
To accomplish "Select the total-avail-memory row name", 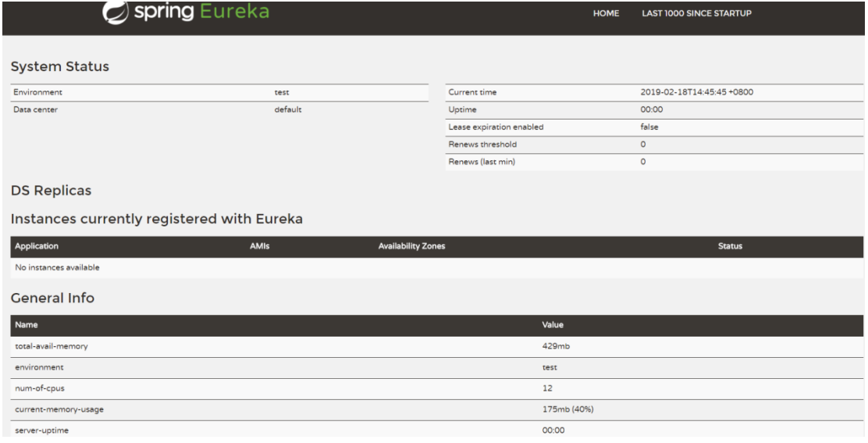I will pyautogui.click(x=51, y=347).
